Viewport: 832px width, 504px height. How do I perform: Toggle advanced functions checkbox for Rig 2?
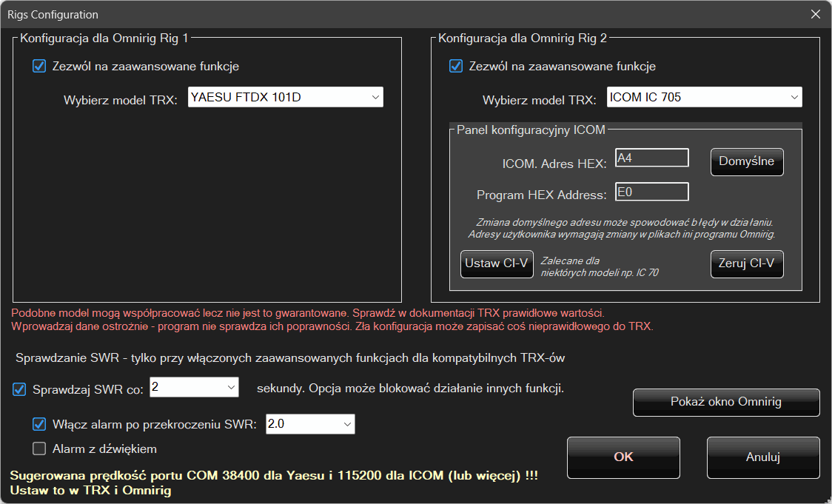457,67
